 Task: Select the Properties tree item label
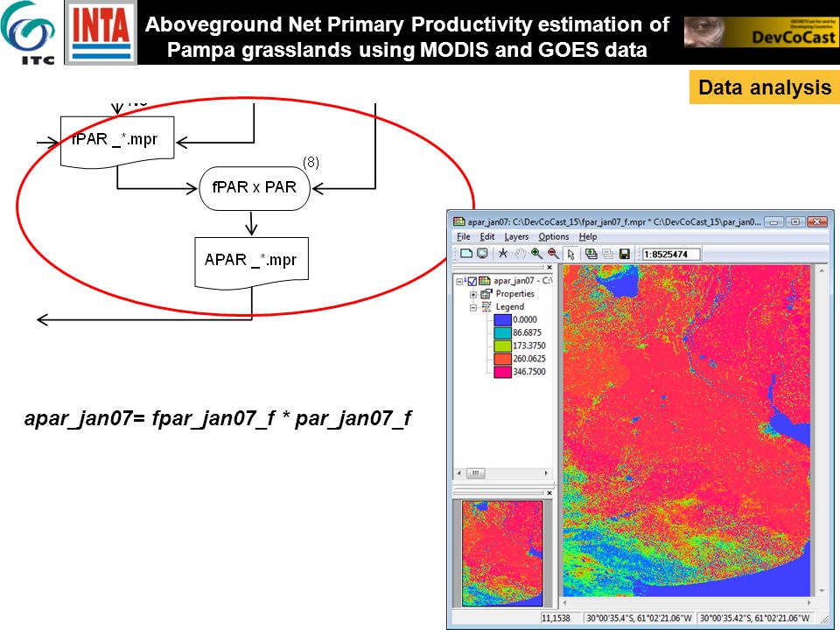point(514,294)
